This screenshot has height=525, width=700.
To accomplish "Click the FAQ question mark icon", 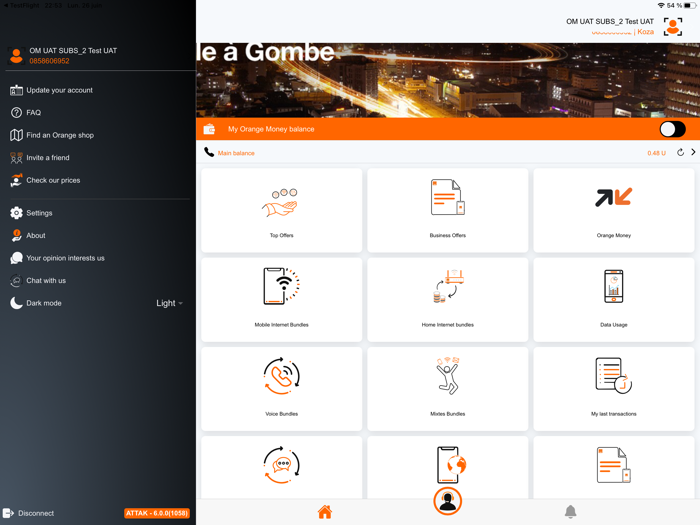I will tap(17, 112).
